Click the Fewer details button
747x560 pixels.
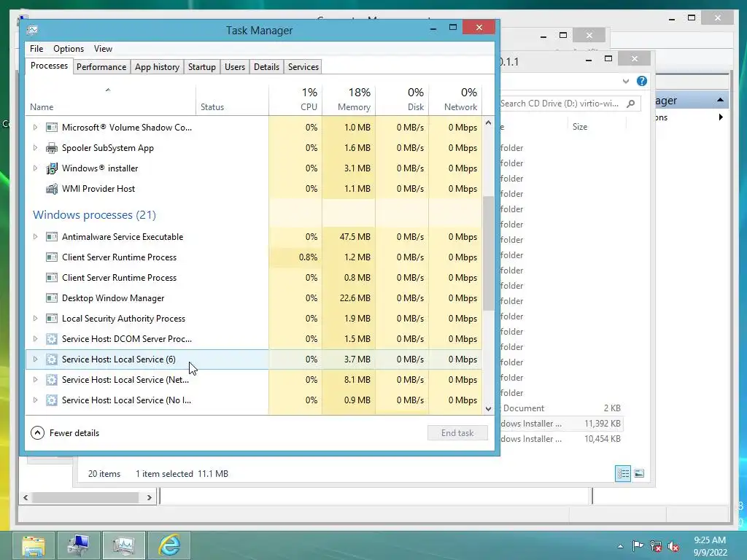[x=65, y=433]
